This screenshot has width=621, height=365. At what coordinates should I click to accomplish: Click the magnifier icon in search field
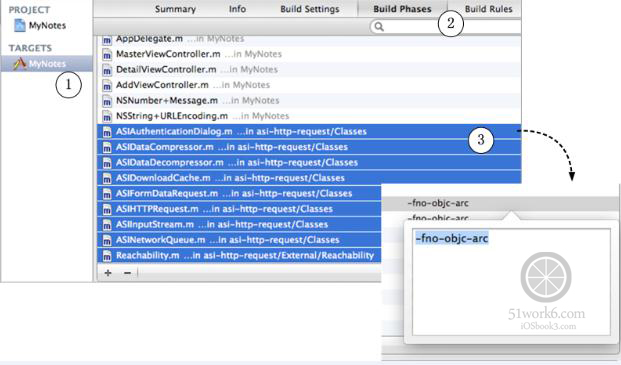pos(379,27)
